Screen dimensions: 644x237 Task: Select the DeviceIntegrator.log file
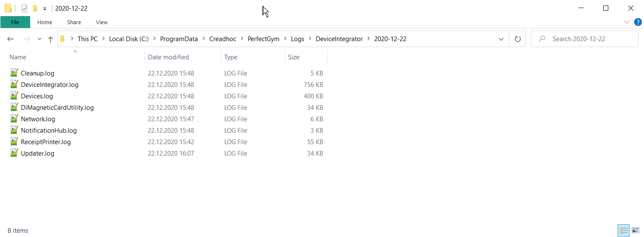pyautogui.click(x=49, y=84)
